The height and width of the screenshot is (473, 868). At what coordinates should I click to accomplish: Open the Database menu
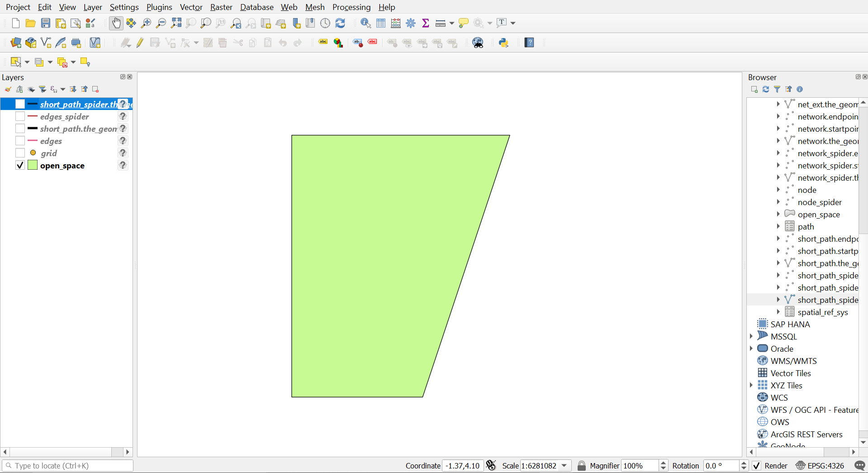(257, 7)
